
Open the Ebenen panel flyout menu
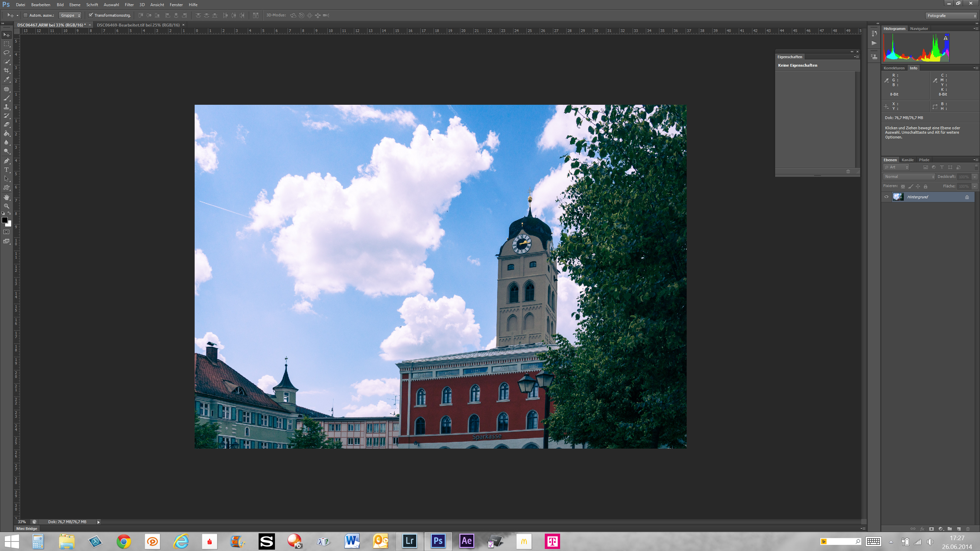coord(976,160)
